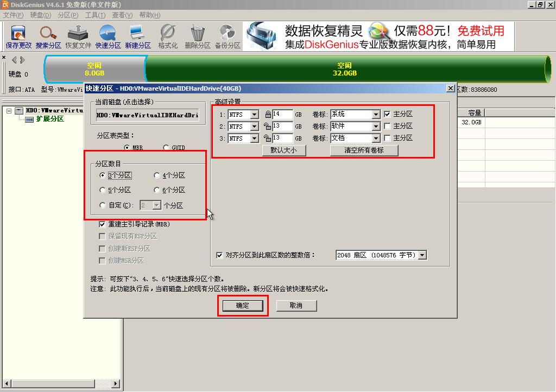Viewport: 556px width, 392px height.
Task: Select the 扩展分区 tree item
Action: coord(50,119)
